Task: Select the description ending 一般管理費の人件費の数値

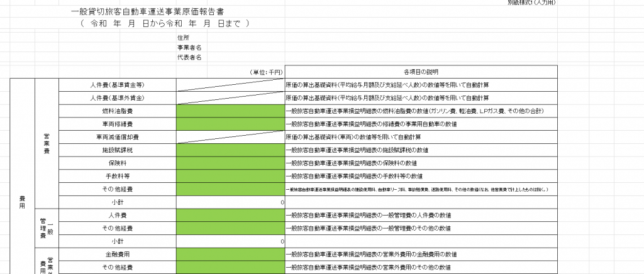Action: coord(421,216)
